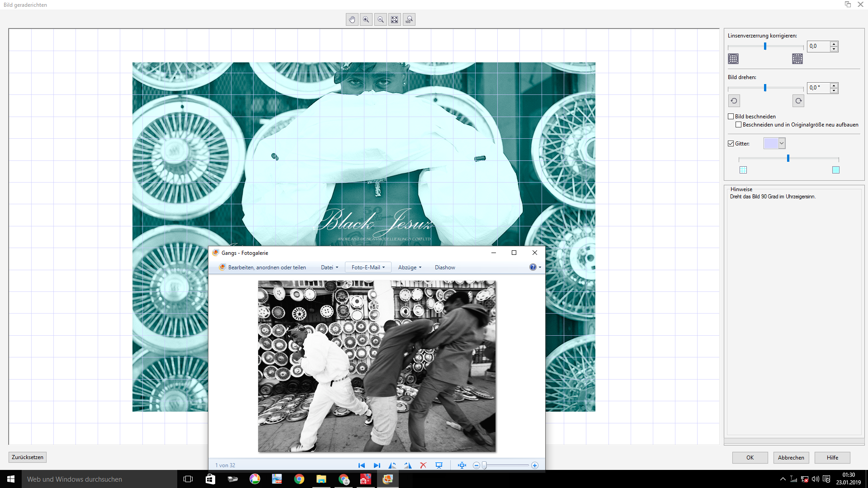Click the Linsenverzerrung slider handle
Image resolution: width=868 pixels, height=488 pixels.
pos(765,46)
